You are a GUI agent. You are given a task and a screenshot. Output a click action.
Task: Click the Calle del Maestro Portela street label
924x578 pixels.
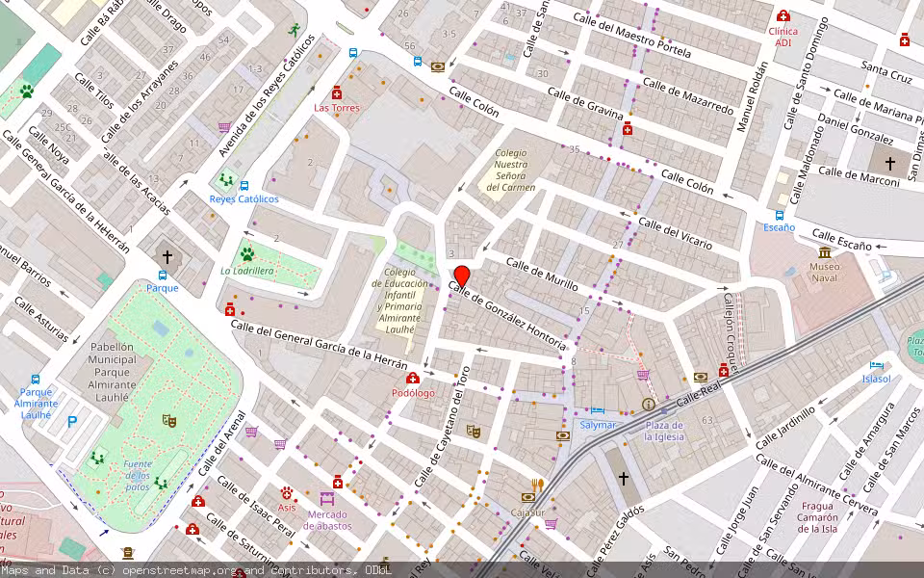click(631, 35)
